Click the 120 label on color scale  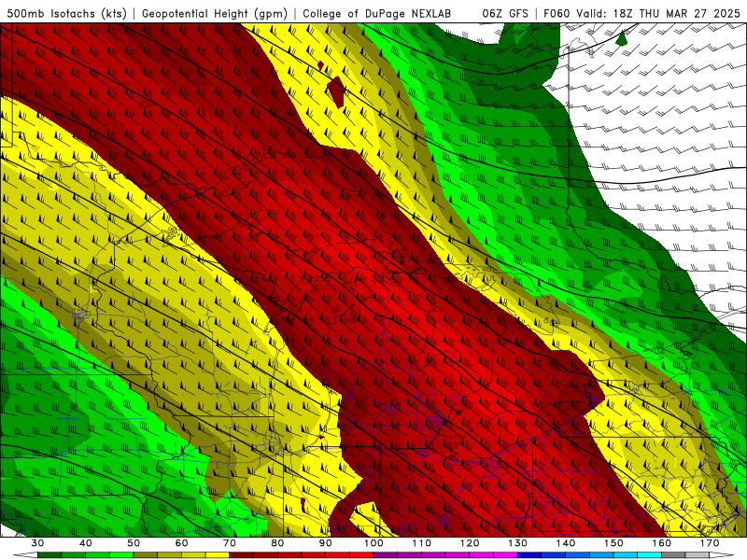click(470, 543)
